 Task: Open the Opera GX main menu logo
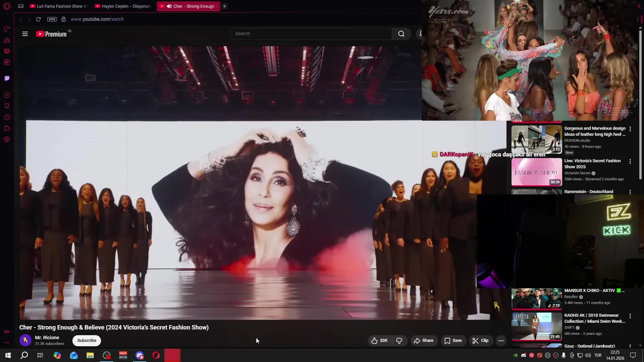[x=7, y=6]
